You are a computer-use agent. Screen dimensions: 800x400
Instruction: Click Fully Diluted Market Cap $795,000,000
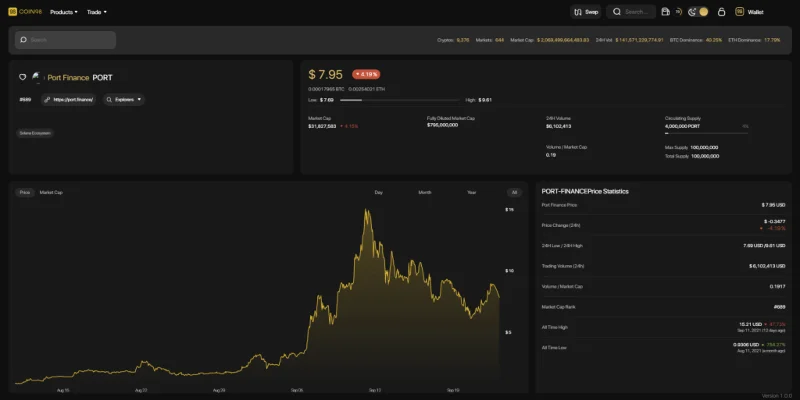click(442, 125)
